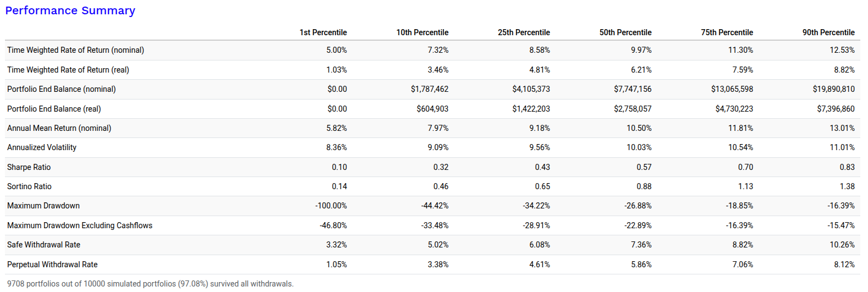Click the 25th Percentile column header
Viewport: 868px width, 292px height.
(524, 32)
